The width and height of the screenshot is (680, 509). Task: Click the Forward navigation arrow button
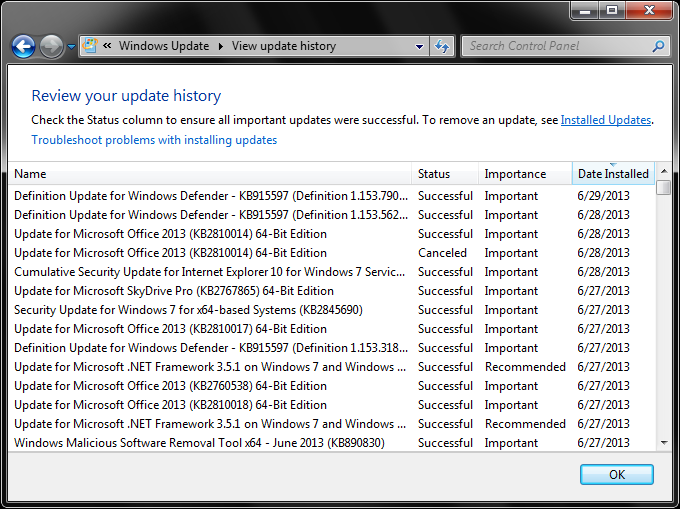pos(51,46)
